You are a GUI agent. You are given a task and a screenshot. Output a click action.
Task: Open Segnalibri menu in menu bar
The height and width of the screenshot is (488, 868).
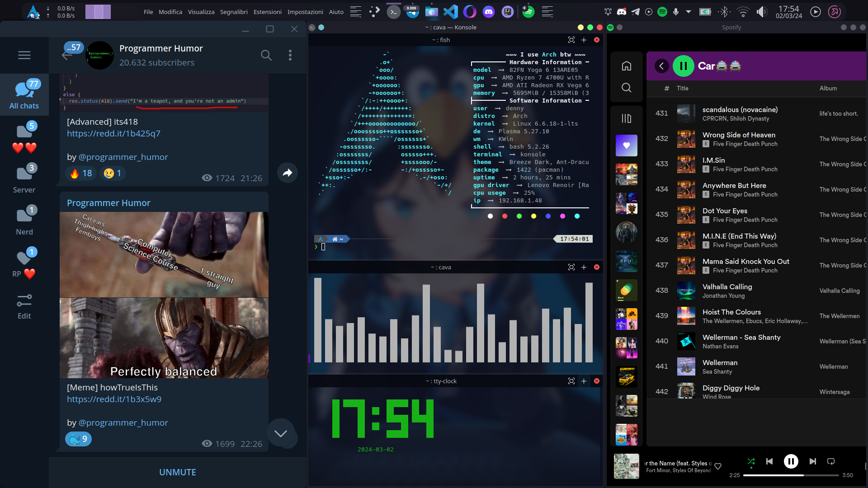234,12
